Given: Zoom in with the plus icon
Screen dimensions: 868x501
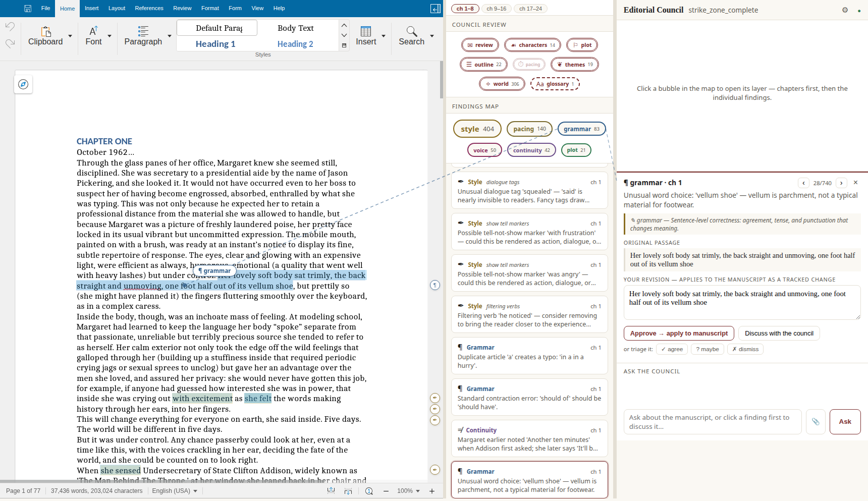Looking at the screenshot, I should pos(432,491).
